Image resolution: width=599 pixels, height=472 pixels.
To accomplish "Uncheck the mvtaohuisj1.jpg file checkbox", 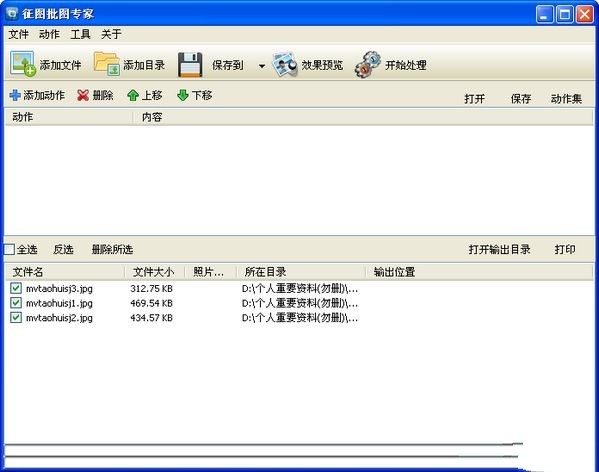I will point(16,303).
